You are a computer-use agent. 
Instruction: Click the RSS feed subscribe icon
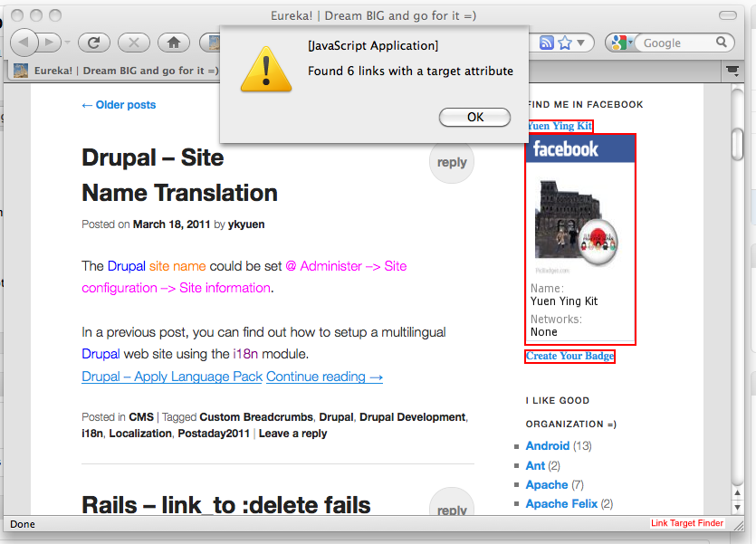[x=547, y=43]
